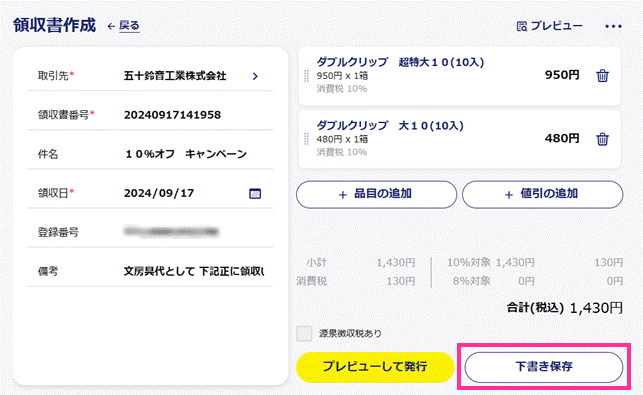Click the yellow プレビューして発行 button
This screenshot has height=395, width=643.
tap(375, 367)
